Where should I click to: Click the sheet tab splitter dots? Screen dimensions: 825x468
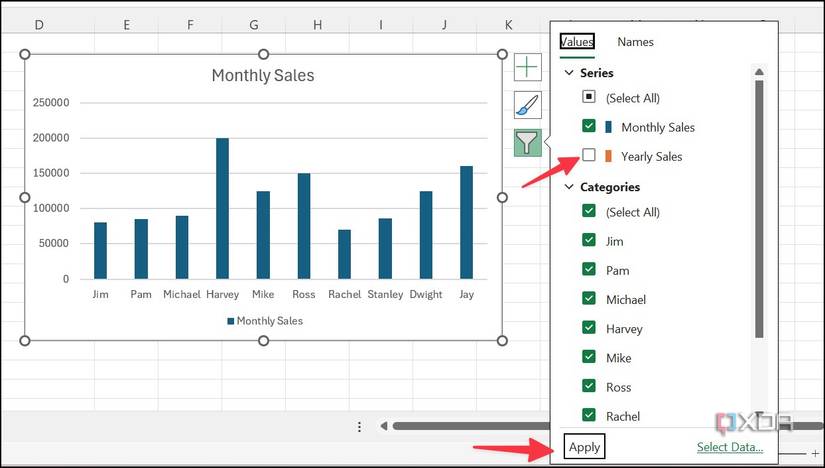coord(359,426)
